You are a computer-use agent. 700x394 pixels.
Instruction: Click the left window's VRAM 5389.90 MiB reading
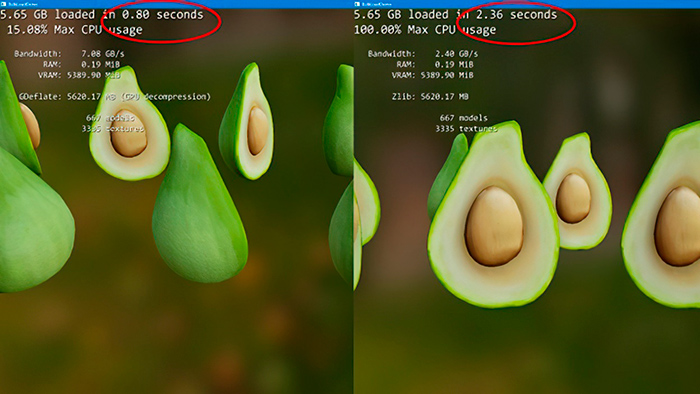[79, 75]
